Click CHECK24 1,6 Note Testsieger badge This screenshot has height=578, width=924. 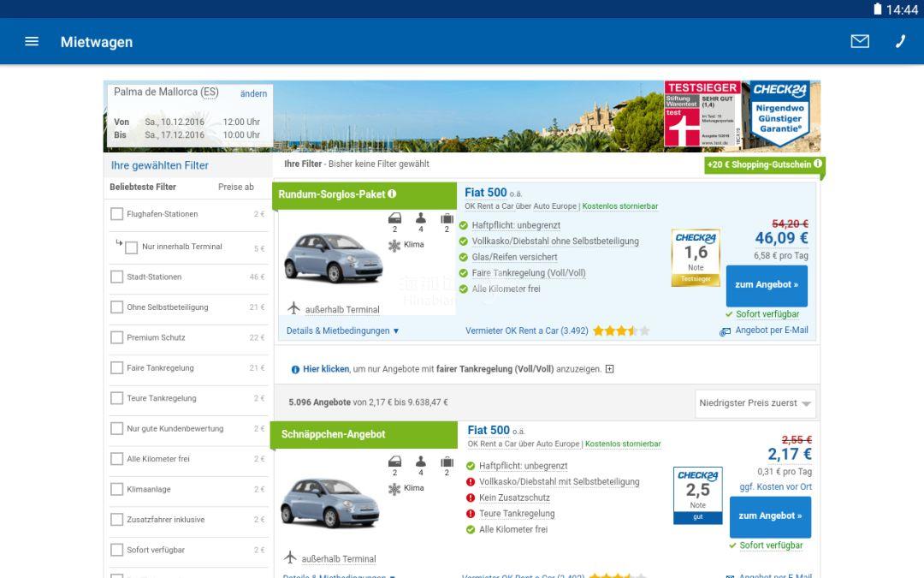coord(696,258)
